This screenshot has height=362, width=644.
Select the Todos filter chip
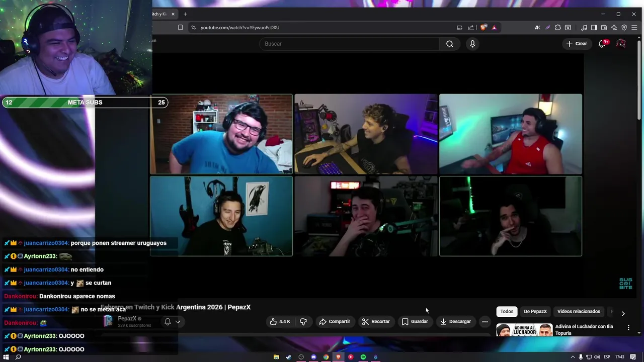coord(507,312)
